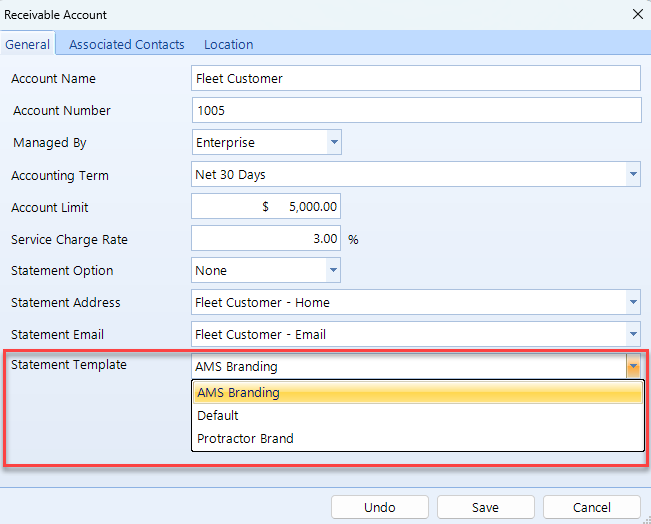Open the Associated Contacts tab
Screen dimensions: 651x524
click(127, 44)
